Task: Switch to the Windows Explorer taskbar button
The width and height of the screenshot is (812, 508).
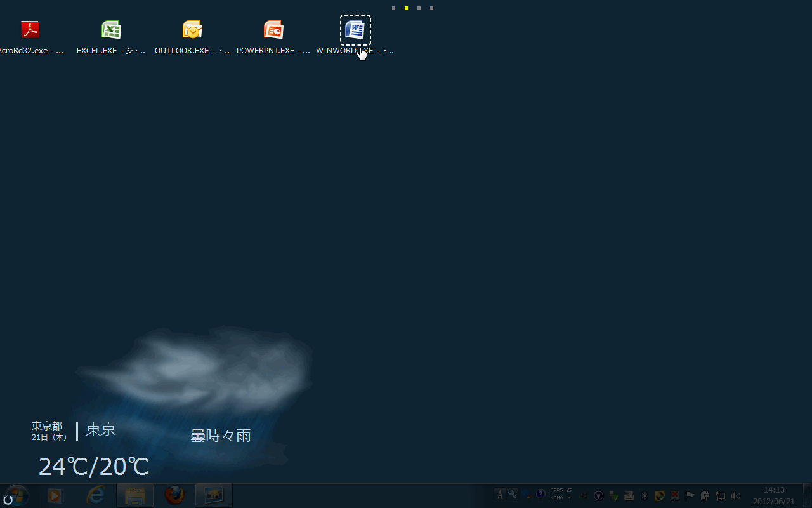Action: pos(135,495)
